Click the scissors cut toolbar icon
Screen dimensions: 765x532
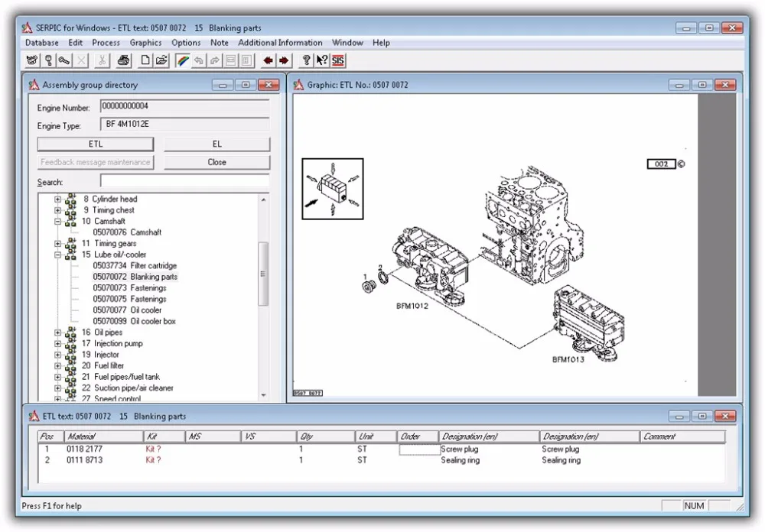[102, 60]
